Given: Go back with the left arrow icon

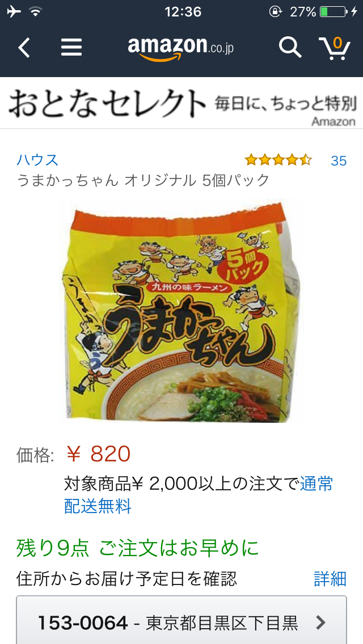Looking at the screenshot, I should 24,48.
